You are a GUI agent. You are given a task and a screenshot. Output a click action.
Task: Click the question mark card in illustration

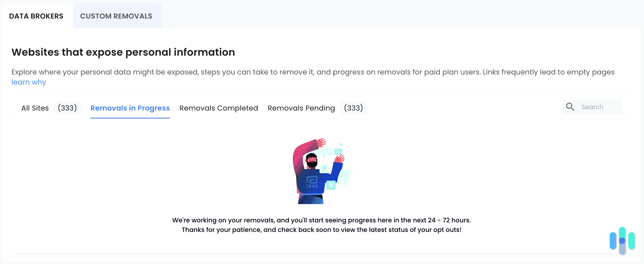324,168
